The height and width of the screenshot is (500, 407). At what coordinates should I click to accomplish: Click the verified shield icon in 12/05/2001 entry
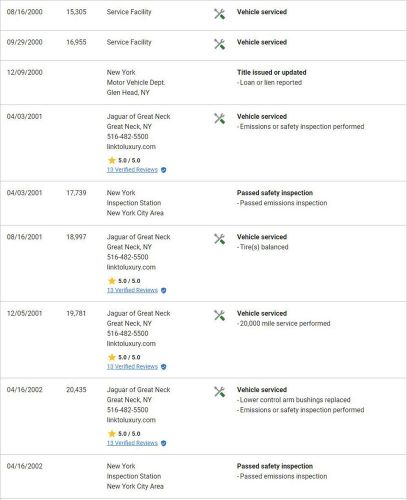163,367
